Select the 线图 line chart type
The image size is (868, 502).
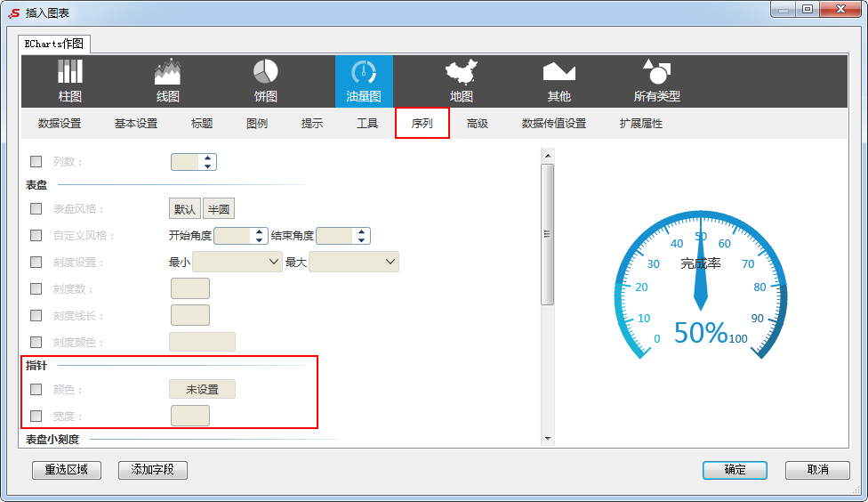pos(168,81)
